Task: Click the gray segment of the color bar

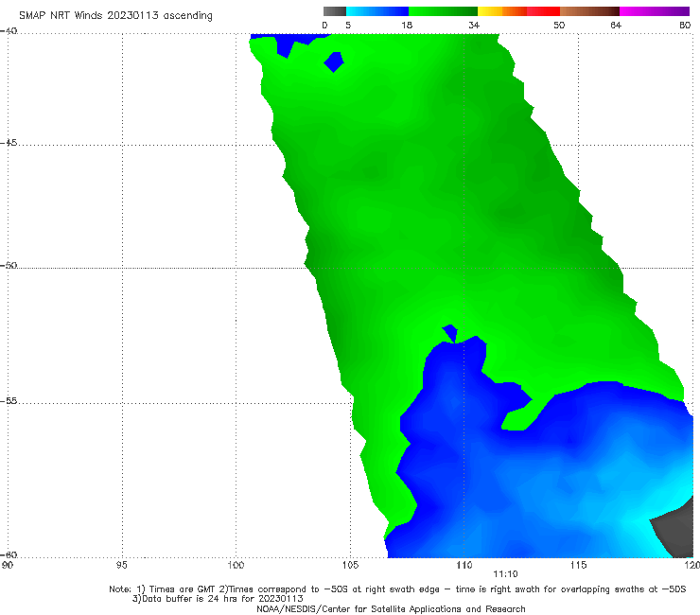Action: [x=335, y=11]
